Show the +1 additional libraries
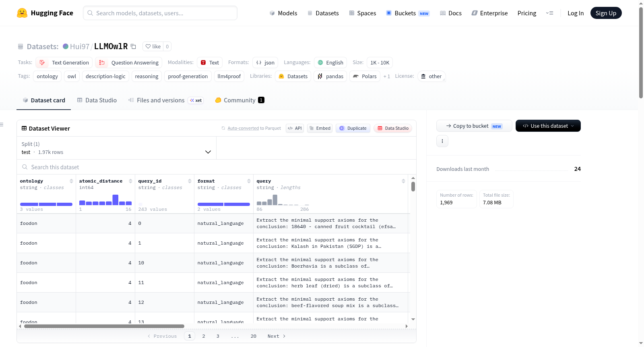 pos(387,76)
